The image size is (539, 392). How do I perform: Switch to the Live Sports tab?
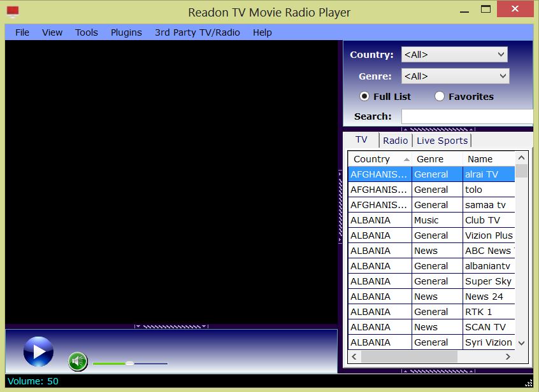tap(442, 141)
